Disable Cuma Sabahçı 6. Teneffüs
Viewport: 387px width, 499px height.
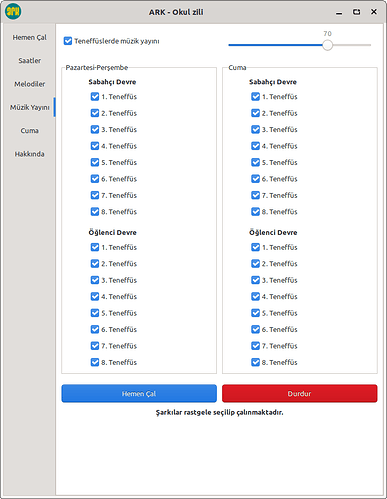point(256,179)
